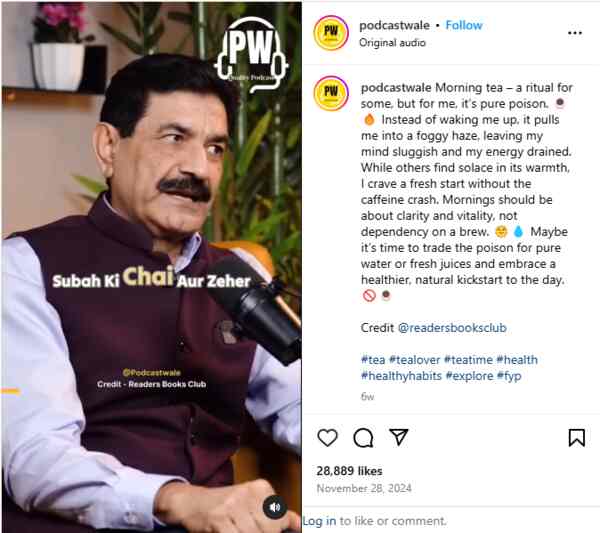Open comments via speech bubble icon

click(x=363, y=438)
